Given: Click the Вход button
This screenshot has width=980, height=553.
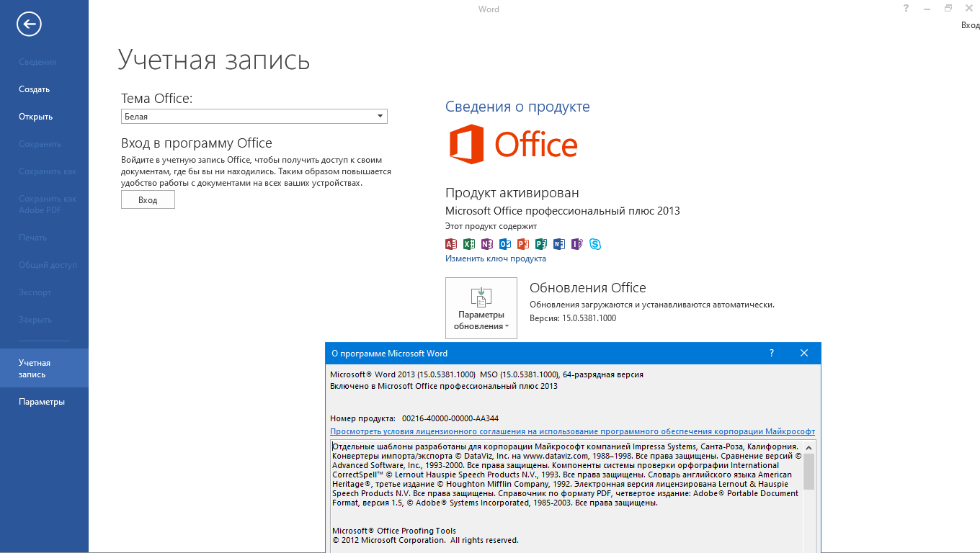Looking at the screenshot, I should 148,200.
